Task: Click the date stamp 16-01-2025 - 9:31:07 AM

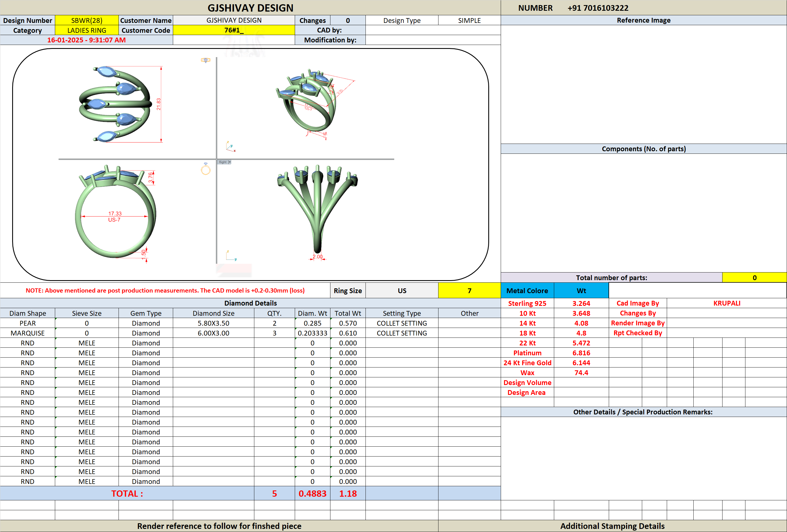Action: coord(86,40)
